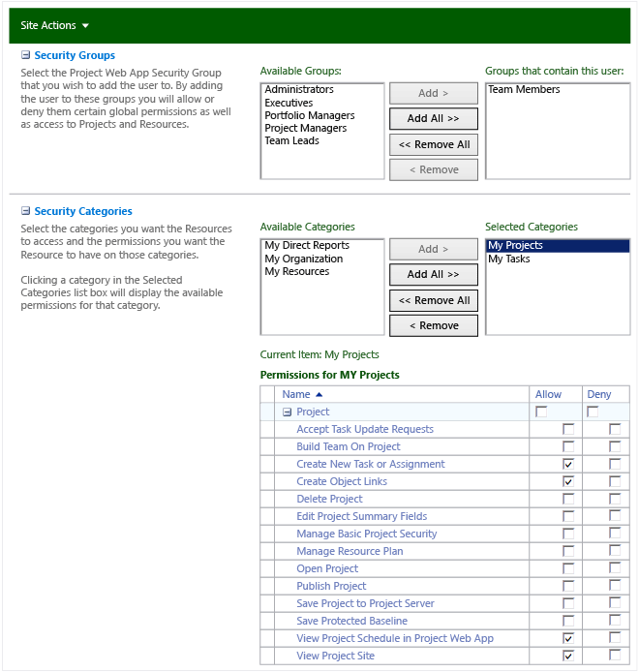Select My Direct Reports category

(x=307, y=245)
